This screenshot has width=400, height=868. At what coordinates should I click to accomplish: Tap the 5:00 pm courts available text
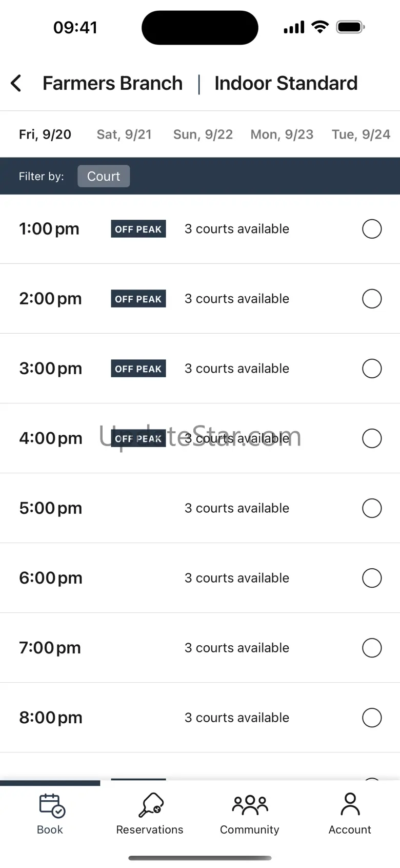[237, 508]
